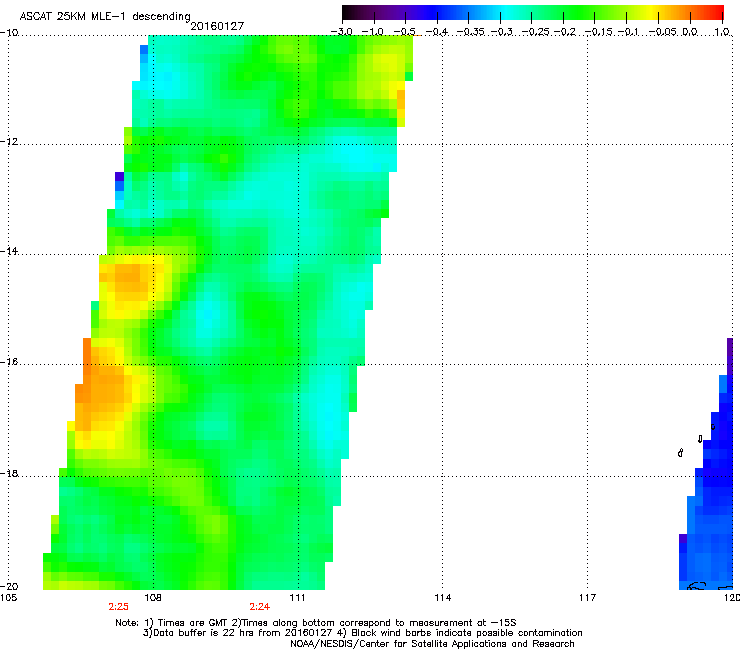Click the note line starting "3)Data buffer is 22 hrs"
This screenshot has height=650, width=740.
362,633
